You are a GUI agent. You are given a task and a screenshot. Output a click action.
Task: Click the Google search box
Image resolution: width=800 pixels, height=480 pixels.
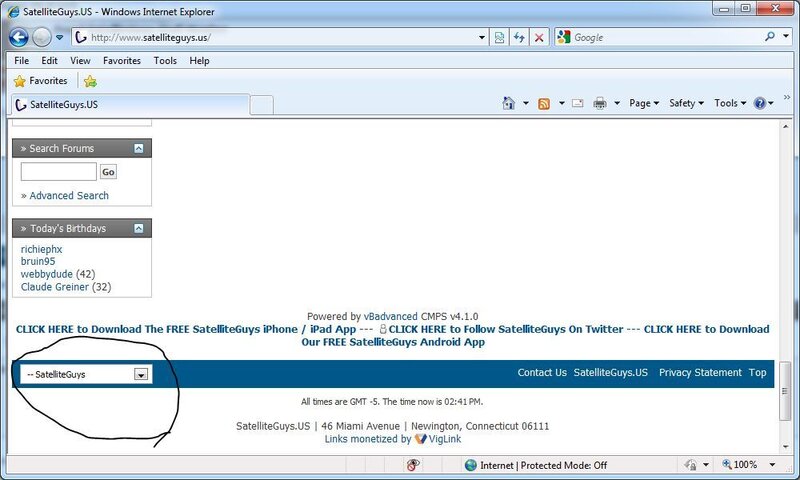pos(666,37)
